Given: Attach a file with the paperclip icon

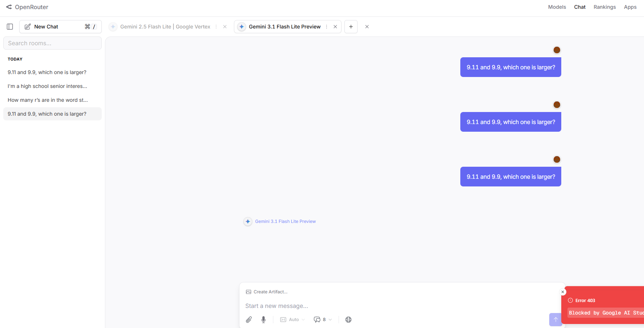Looking at the screenshot, I should coord(249,320).
